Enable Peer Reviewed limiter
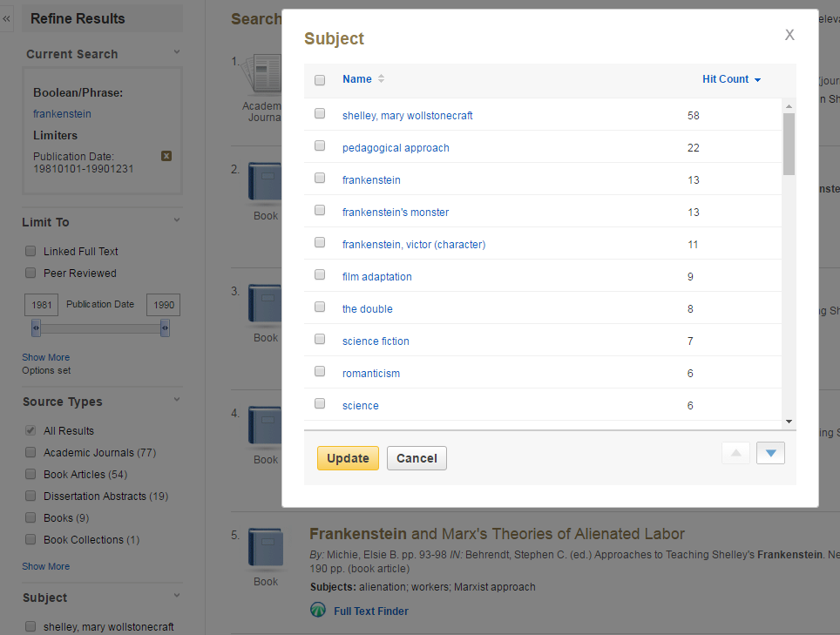Viewport: 840px width, 635px height. 30,273
